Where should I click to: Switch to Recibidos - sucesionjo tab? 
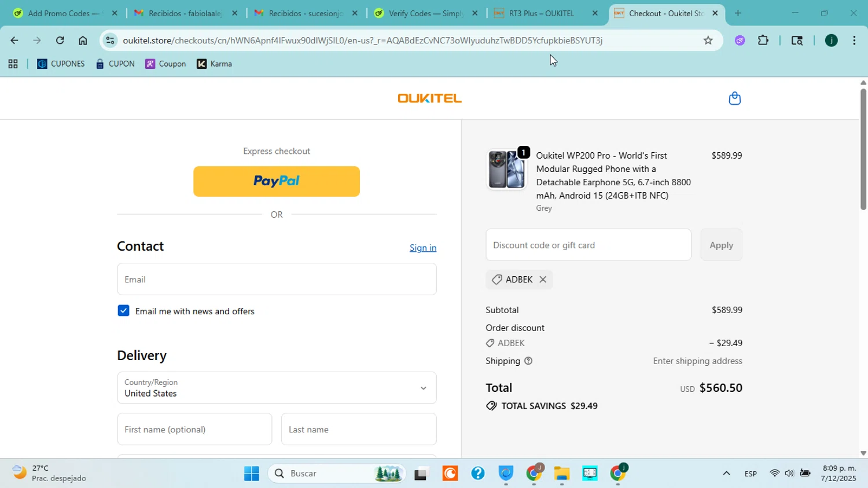[x=306, y=13]
